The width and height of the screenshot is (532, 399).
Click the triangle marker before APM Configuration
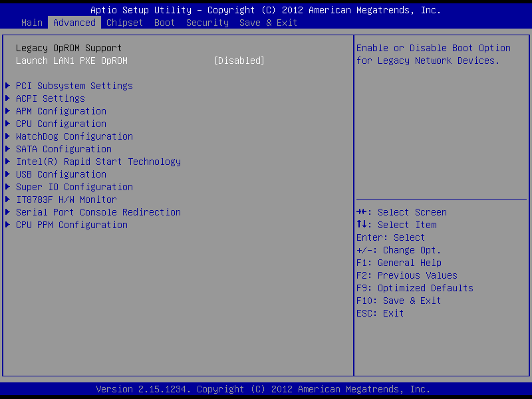pos(8,111)
